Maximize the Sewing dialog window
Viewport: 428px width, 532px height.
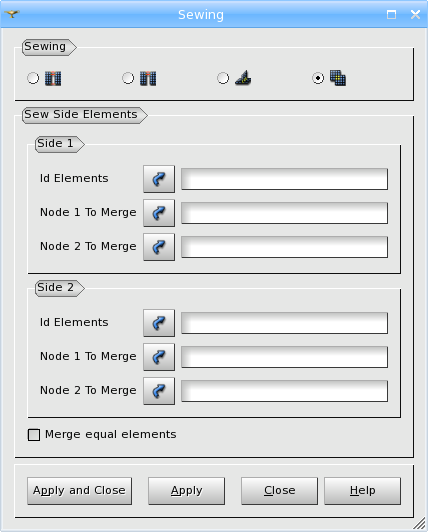[391, 14]
